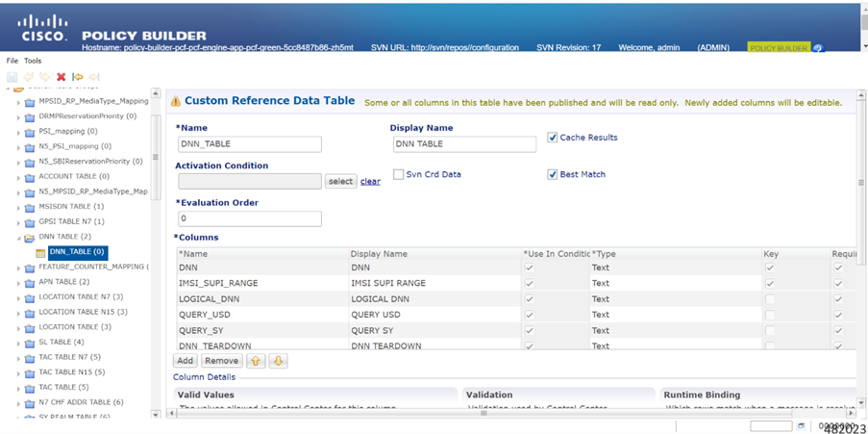
Task: Toggle the Svn Crd Data checkbox
Action: point(398,174)
